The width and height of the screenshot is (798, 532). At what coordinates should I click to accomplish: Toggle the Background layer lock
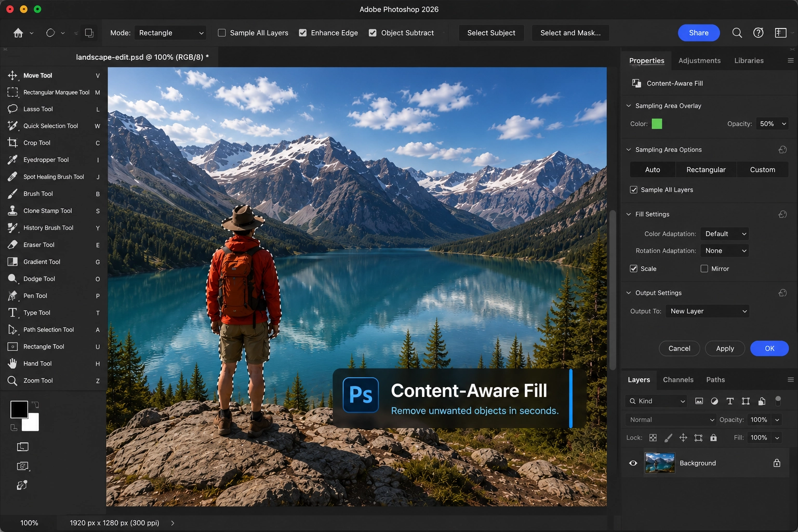(x=777, y=463)
